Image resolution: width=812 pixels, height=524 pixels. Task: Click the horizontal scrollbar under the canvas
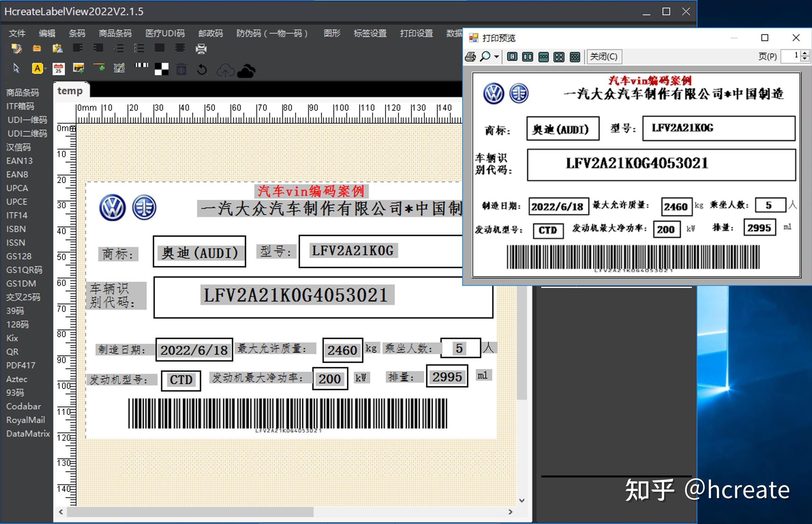pos(190,512)
